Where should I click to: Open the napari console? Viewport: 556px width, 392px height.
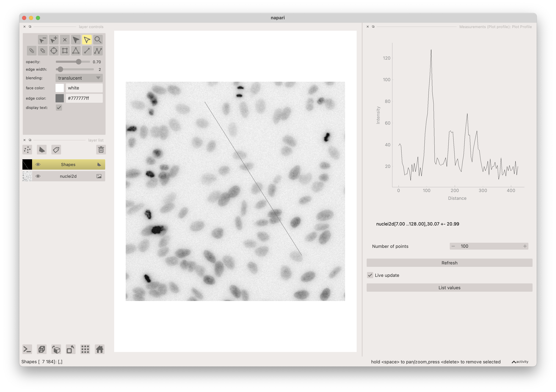click(27, 349)
